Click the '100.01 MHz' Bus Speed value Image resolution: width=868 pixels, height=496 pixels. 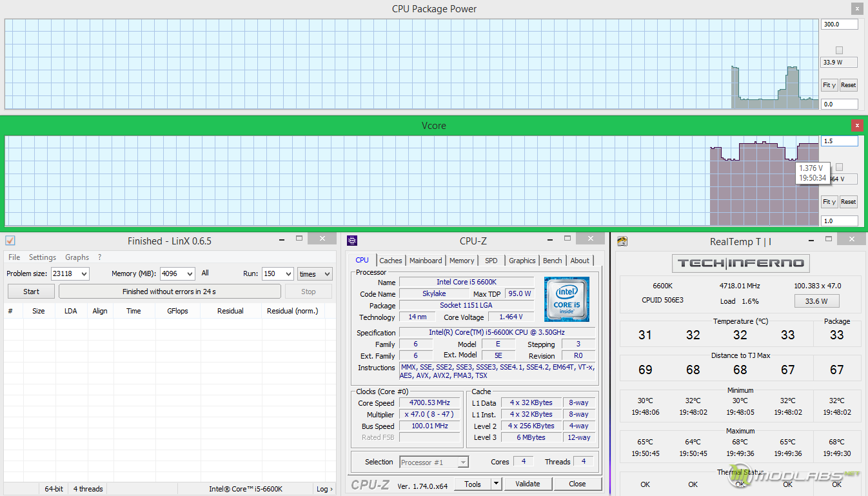coord(430,426)
